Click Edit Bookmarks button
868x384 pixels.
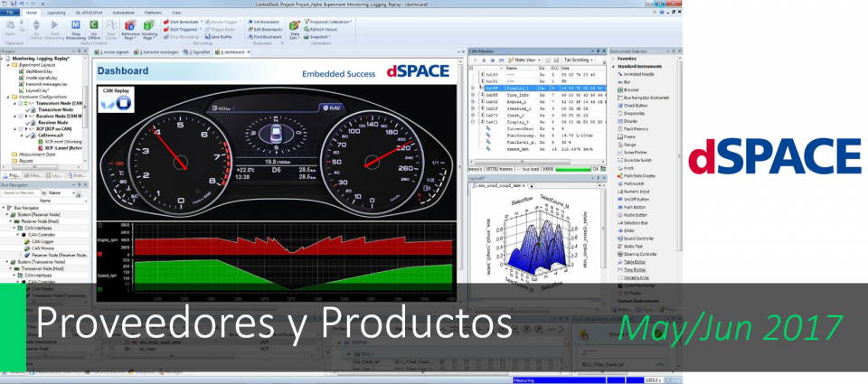pos(265,29)
